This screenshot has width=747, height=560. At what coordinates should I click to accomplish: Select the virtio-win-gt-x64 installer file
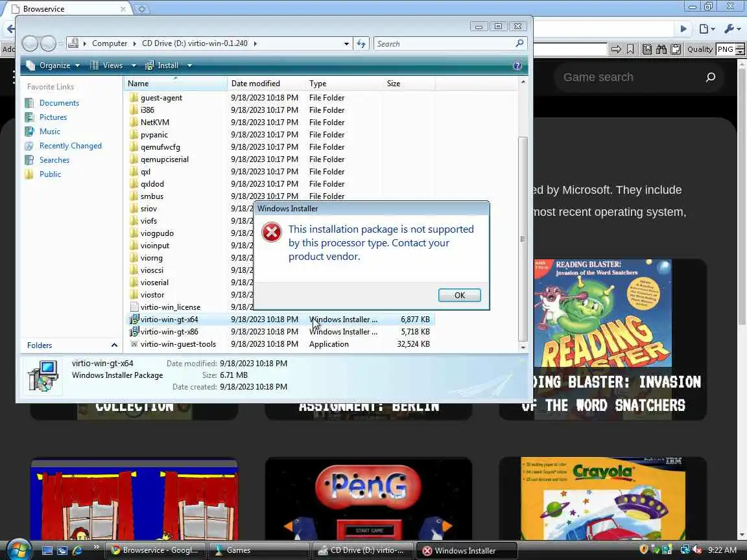coord(169,320)
